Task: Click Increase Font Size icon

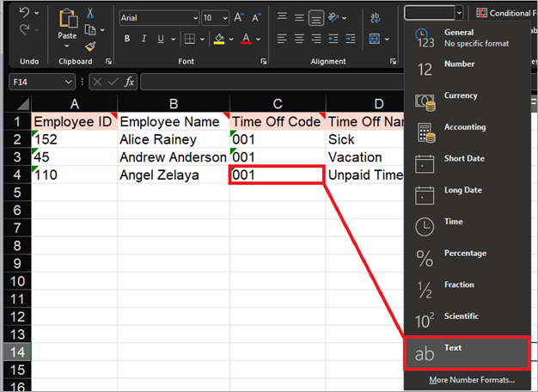Action: [x=239, y=17]
